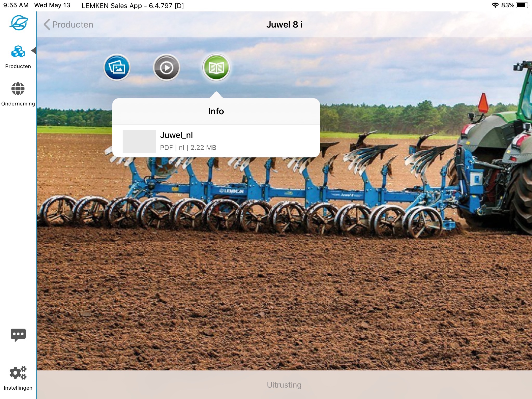This screenshot has height=399, width=532.
Task: Select the Onderneming sidebar label
Action: (18, 104)
